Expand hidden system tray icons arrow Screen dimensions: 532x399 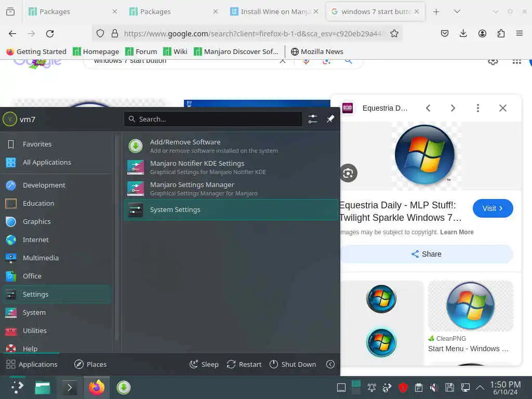point(480,388)
